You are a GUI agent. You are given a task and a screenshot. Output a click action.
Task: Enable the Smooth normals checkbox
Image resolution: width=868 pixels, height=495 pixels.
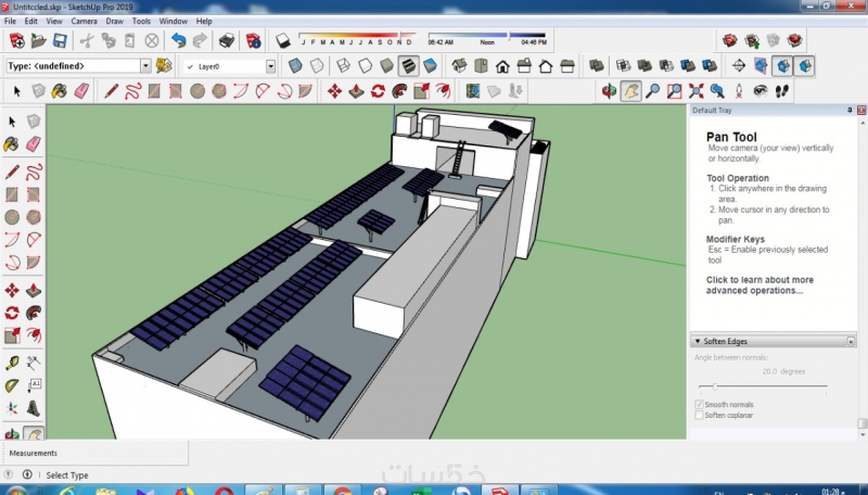700,404
